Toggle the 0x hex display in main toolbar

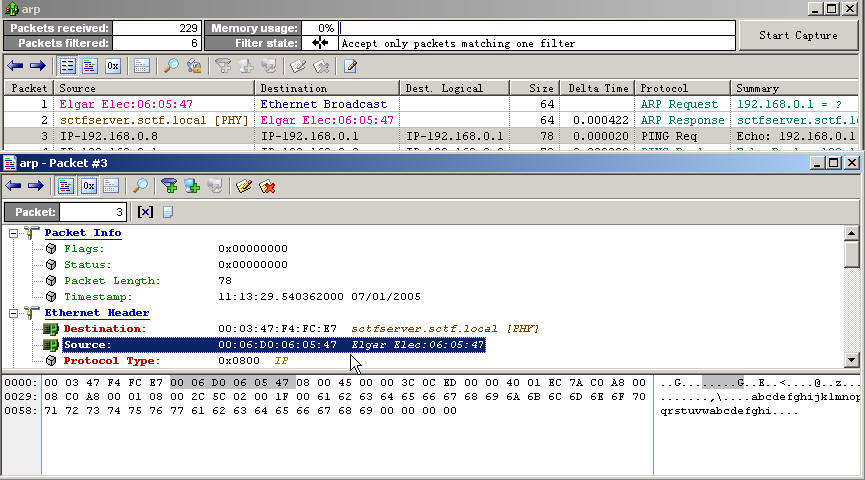click(x=113, y=66)
